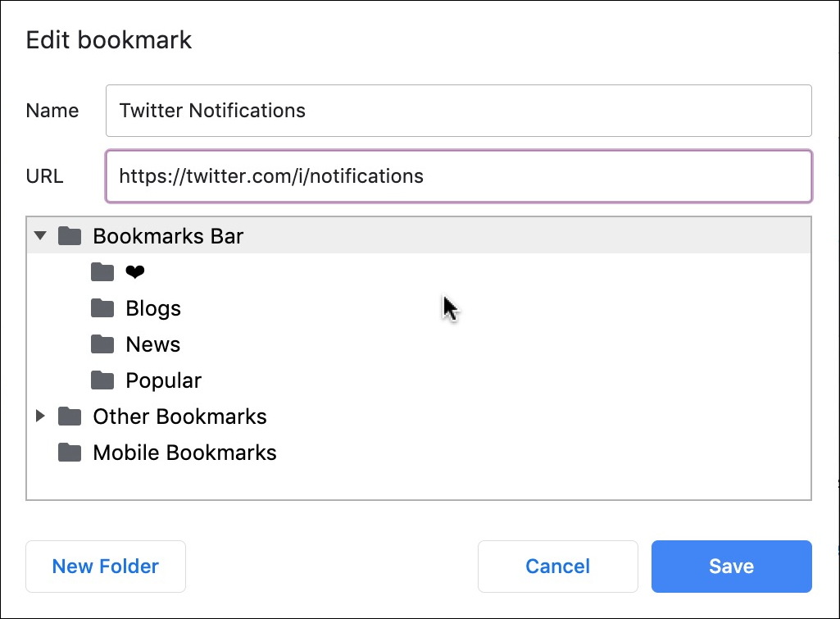Screen dimensions: 840x619
Task: Click the News folder icon
Action: coord(102,344)
